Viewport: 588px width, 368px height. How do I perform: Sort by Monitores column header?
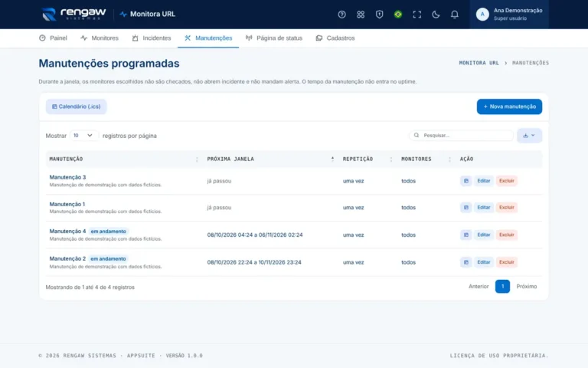pos(426,159)
